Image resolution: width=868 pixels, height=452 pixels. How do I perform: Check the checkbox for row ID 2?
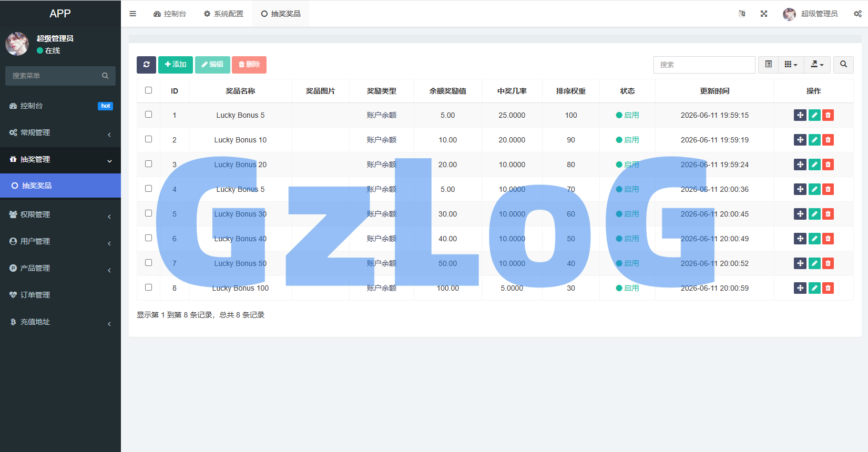click(x=149, y=139)
